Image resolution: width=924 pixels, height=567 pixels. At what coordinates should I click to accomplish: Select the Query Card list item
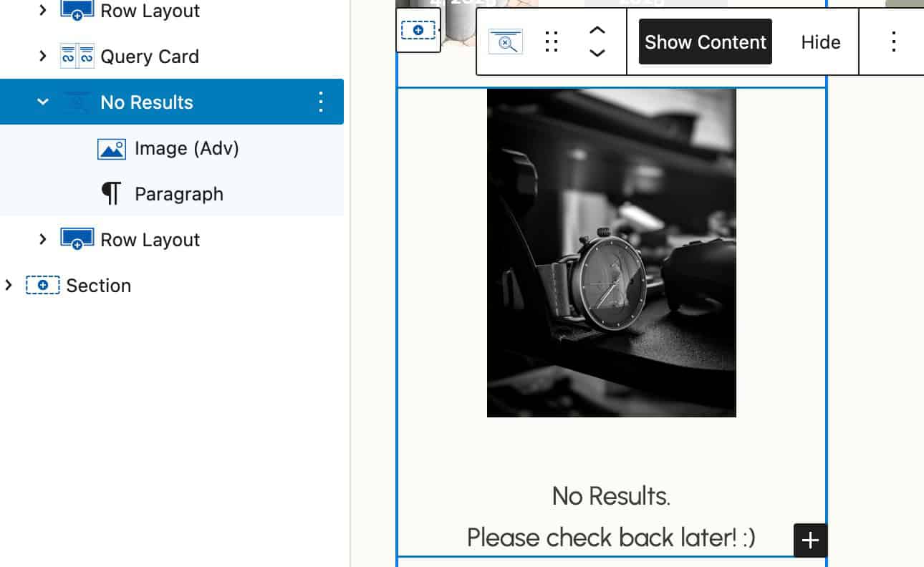[x=149, y=57]
